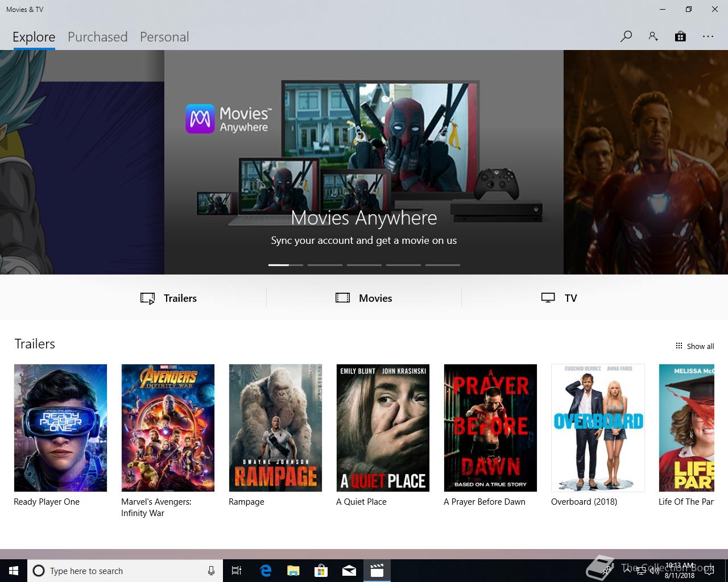Open the A Quiet Place poster
The width and height of the screenshot is (728, 582).
pyautogui.click(x=383, y=428)
